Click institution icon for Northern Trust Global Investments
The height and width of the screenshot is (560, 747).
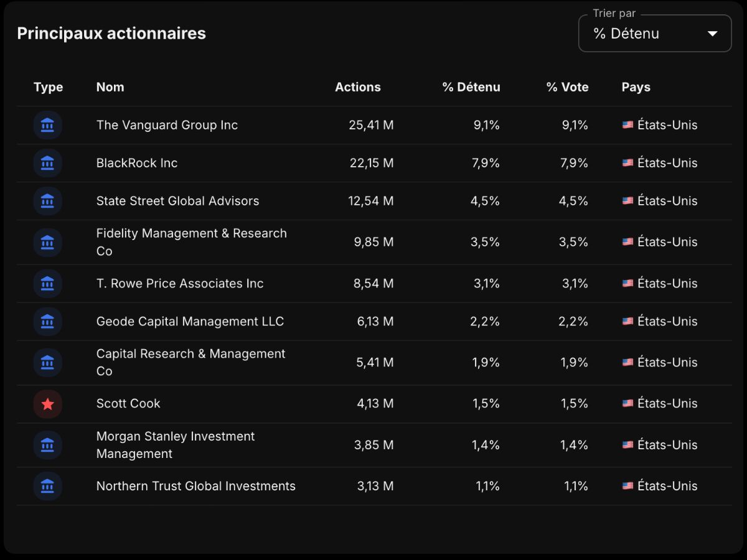[x=48, y=486]
